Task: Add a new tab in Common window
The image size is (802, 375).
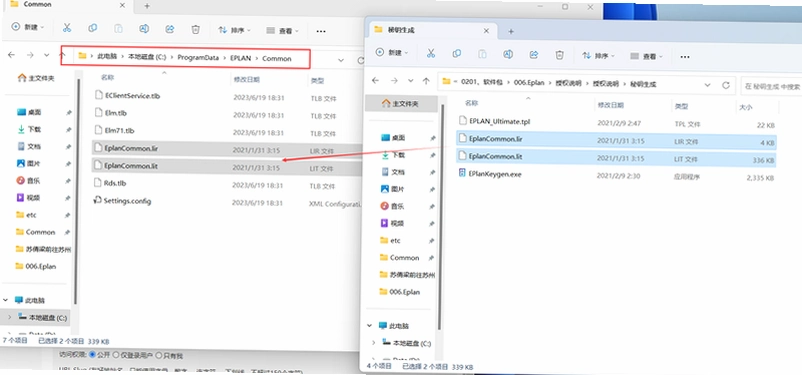Action: click(x=147, y=6)
